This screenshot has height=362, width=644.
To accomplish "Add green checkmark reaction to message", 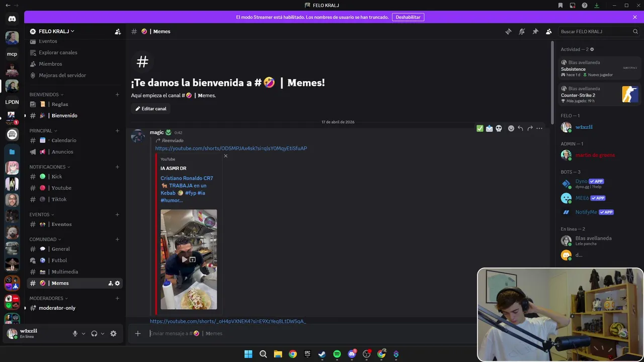I will [x=480, y=128].
